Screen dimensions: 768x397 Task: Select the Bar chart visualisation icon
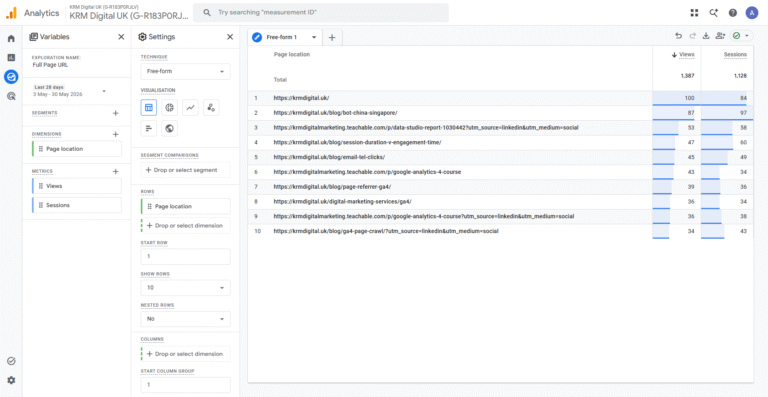coord(149,128)
